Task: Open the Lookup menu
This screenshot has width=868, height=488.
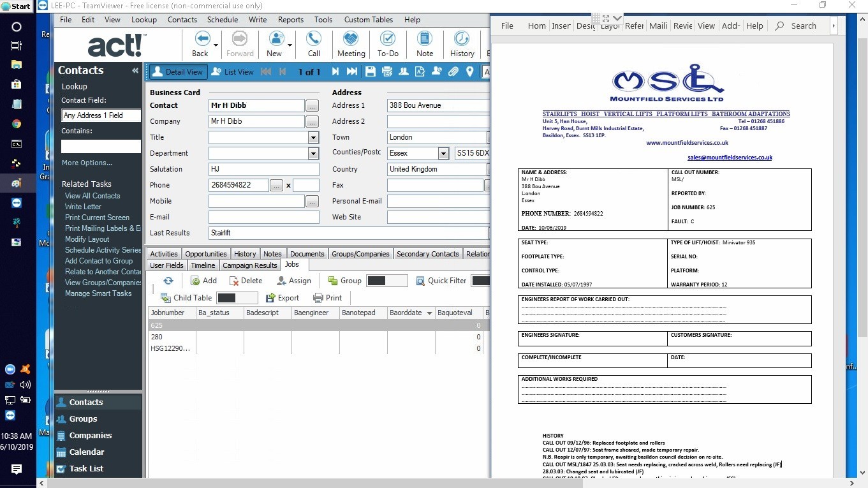Action: [144, 20]
